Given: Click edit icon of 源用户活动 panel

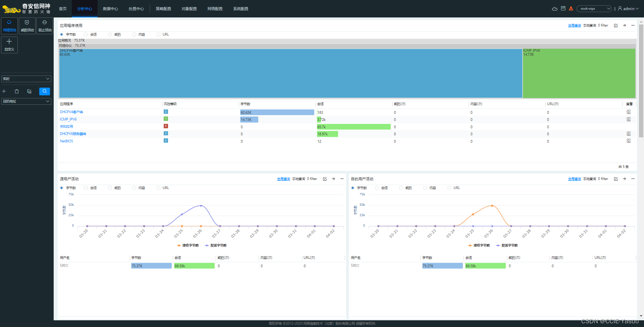Looking at the screenshot, I should pyautogui.click(x=325, y=179).
